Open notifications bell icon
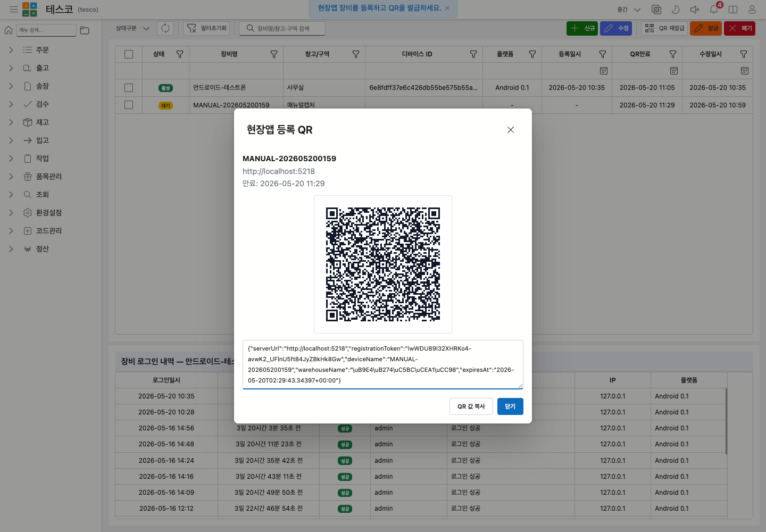This screenshot has height=532, width=766. pyautogui.click(x=714, y=10)
